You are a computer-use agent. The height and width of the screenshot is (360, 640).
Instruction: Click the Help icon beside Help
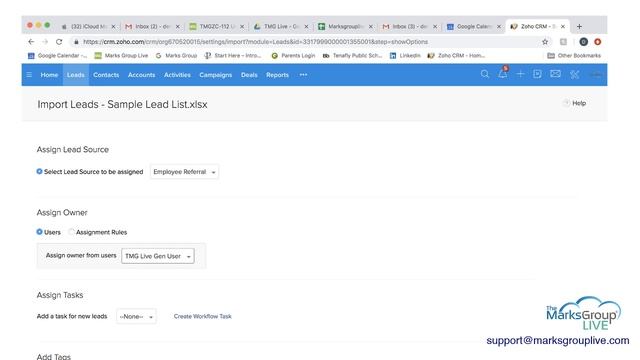pyautogui.click(x=566, y=103)
